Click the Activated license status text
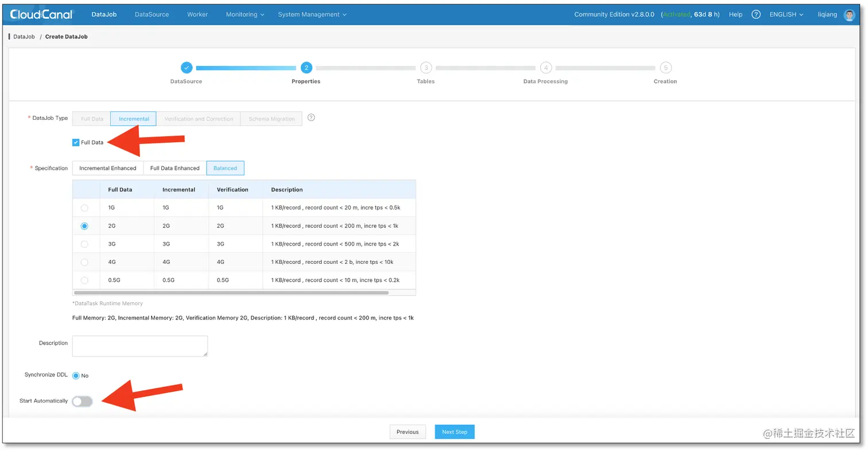The width and height of the screenshot is (868, 452). click(676, 14)
